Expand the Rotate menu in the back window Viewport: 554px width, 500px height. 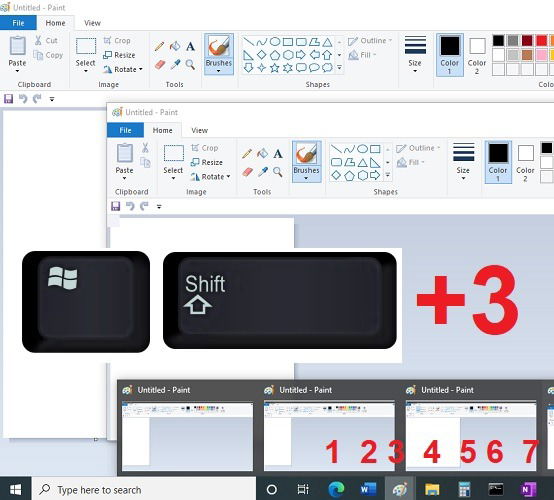coord(123,69)
